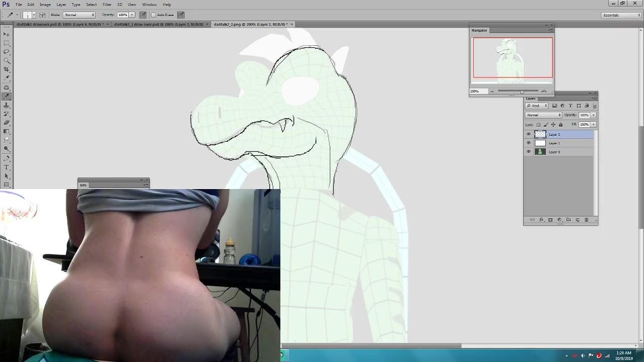Open the Filter menu
The height and width of the screenshot is (362, 644).
(107, 5)
